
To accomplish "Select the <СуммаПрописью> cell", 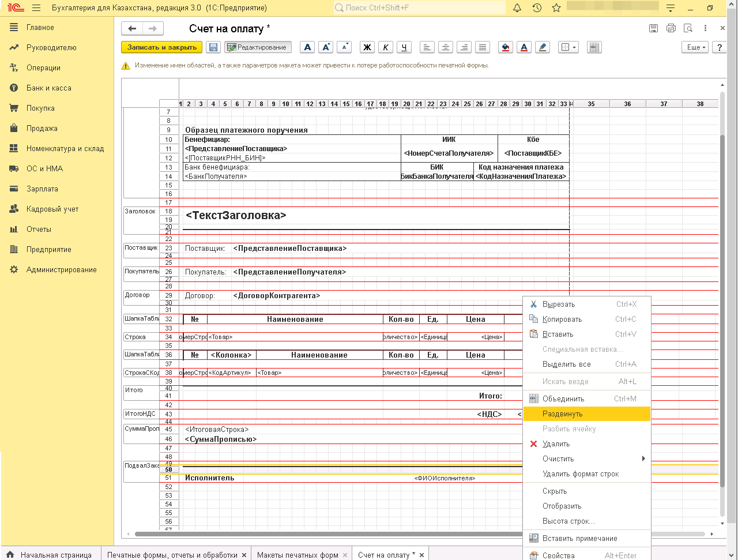I will (x=221, y=439).
